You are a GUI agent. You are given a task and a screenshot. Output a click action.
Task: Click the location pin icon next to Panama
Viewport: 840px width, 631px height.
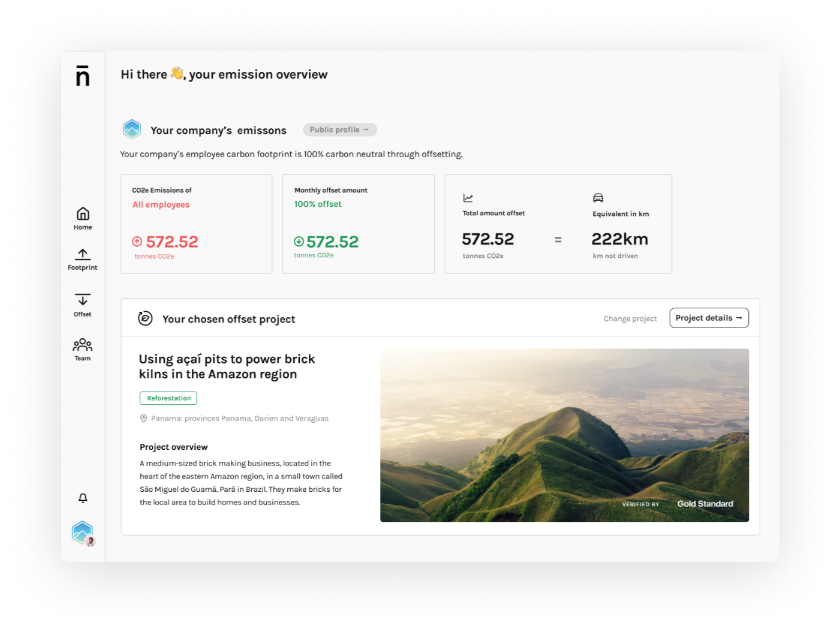[x=143, y=419]
